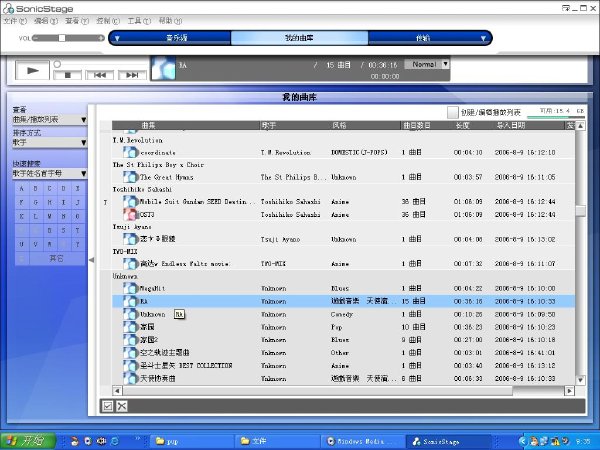600x450 pixels.
Task: Click the 高达w Endless Waltz album icon
Action: coord(130,263)
